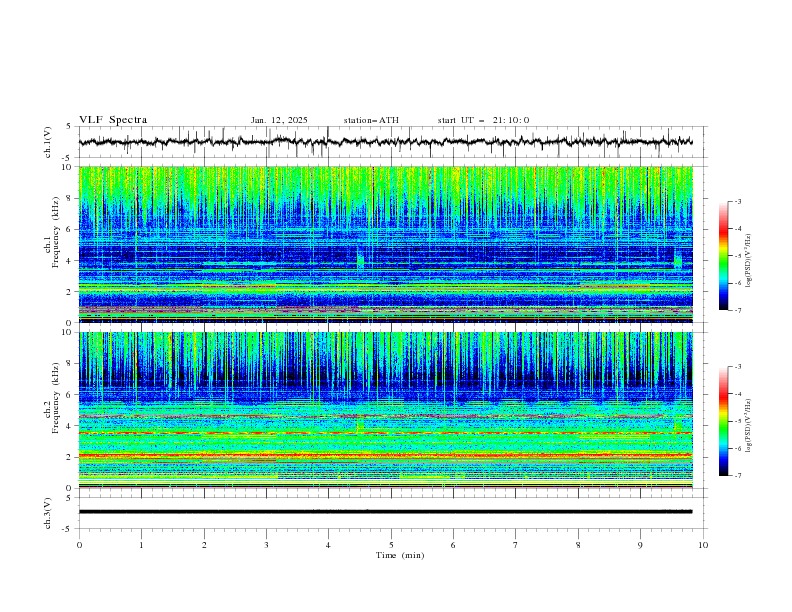This screenshot has height=612, width=792.
Task: Click the "VLF Spectra" plot title
Action: [113, 120]
